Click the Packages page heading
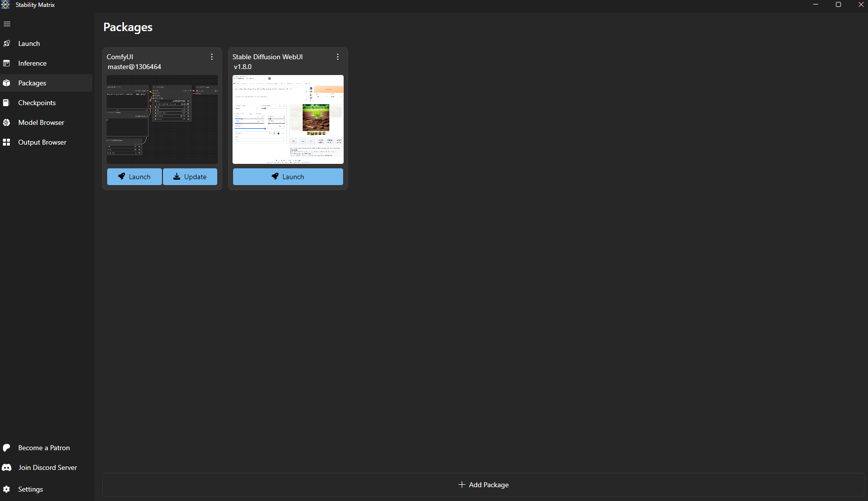The image size is (868, 501). [x=128, y=27]
